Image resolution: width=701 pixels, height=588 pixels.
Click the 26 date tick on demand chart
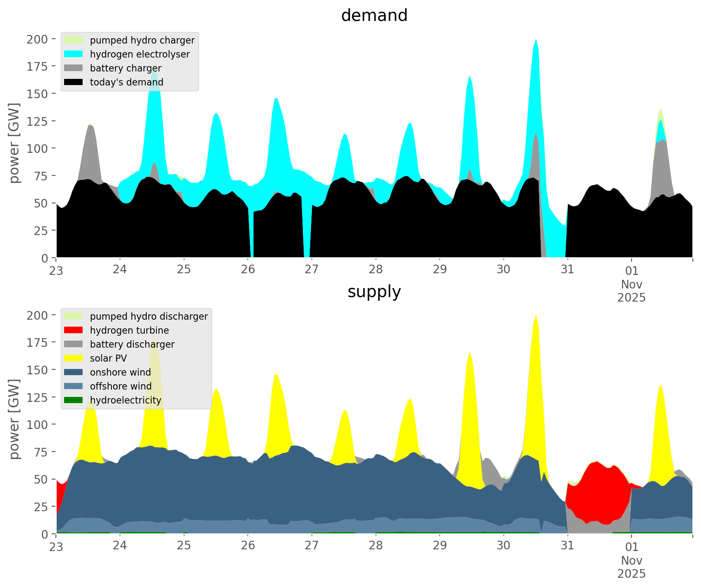point(248,270)
